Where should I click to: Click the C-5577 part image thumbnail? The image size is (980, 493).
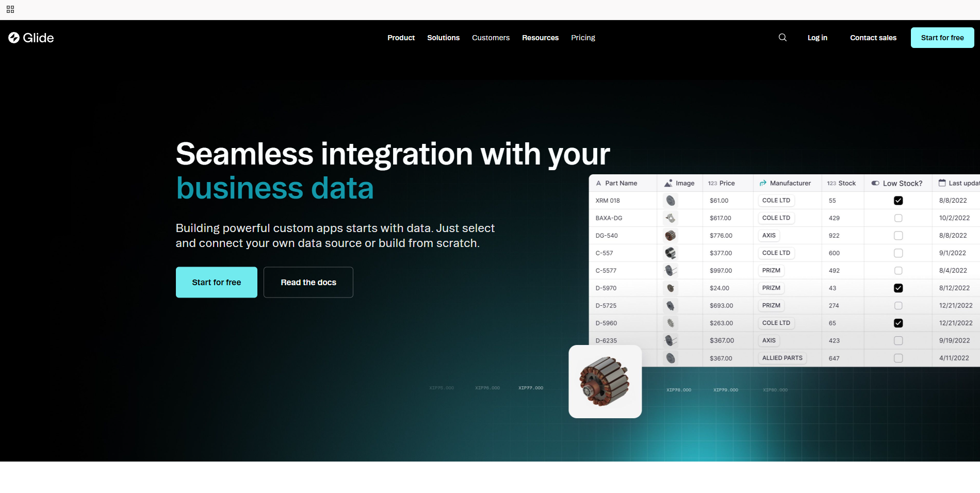671,271
